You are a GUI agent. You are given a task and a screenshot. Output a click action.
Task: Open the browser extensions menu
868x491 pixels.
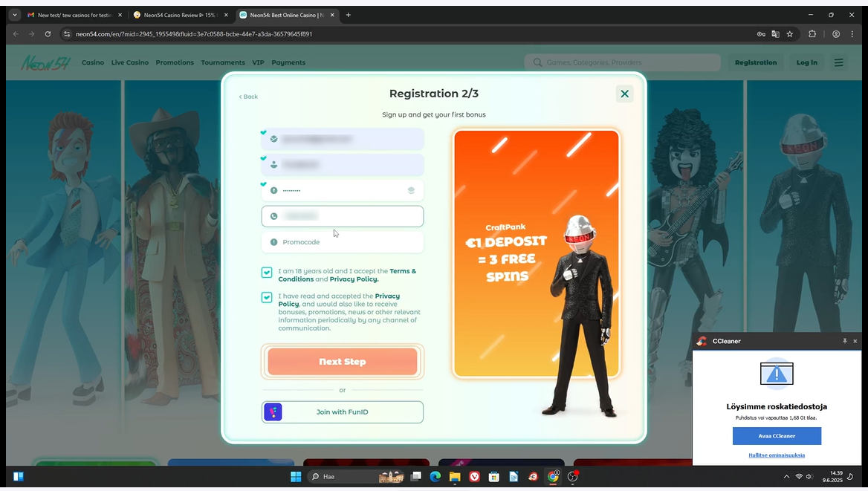pyautogui.click(x=812, y=33)
